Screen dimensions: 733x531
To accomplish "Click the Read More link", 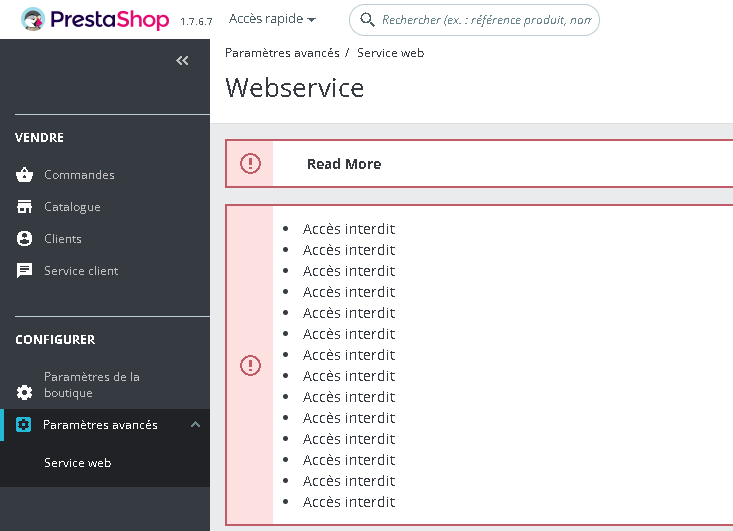I will coord(344,164).
